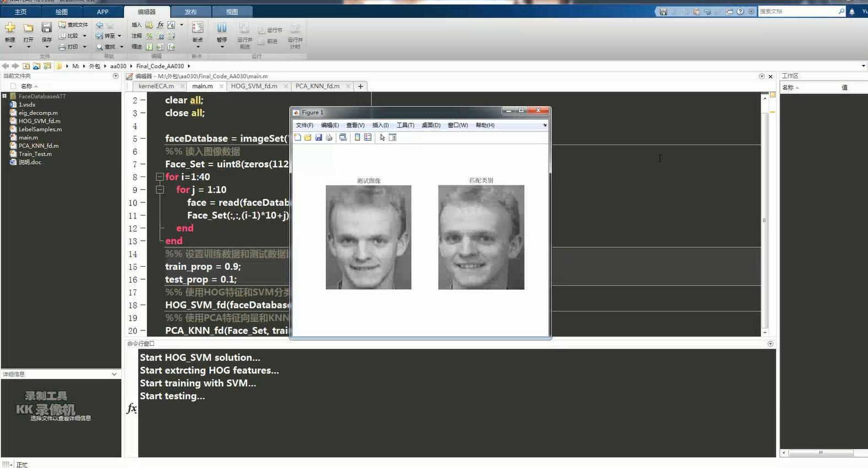Open File 文件(F) menu in Figure 1
The height and width of the screenshot is (468, 868).
coord(304,125)
